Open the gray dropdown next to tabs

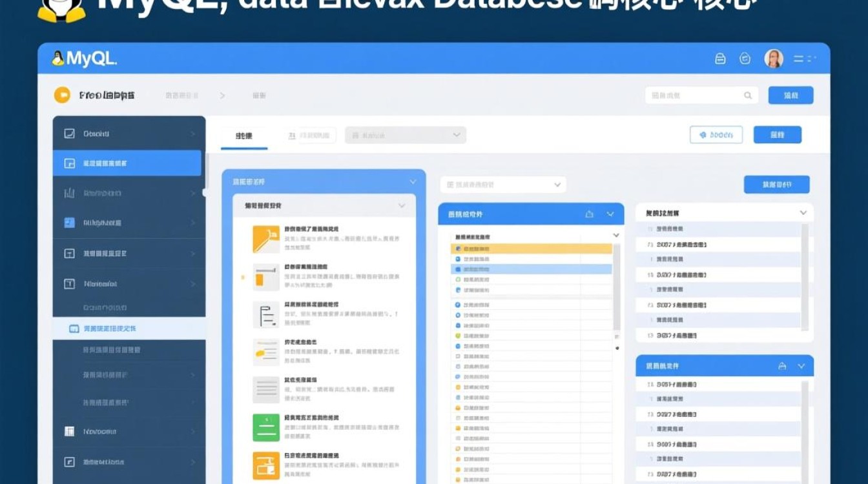pos(405,135)
